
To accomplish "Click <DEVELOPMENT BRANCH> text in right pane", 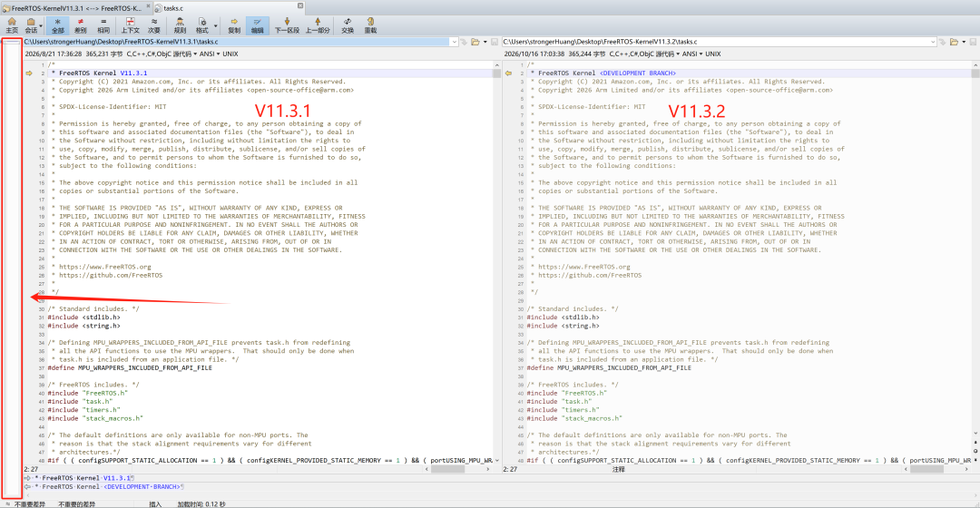I will tap(638, 73).
